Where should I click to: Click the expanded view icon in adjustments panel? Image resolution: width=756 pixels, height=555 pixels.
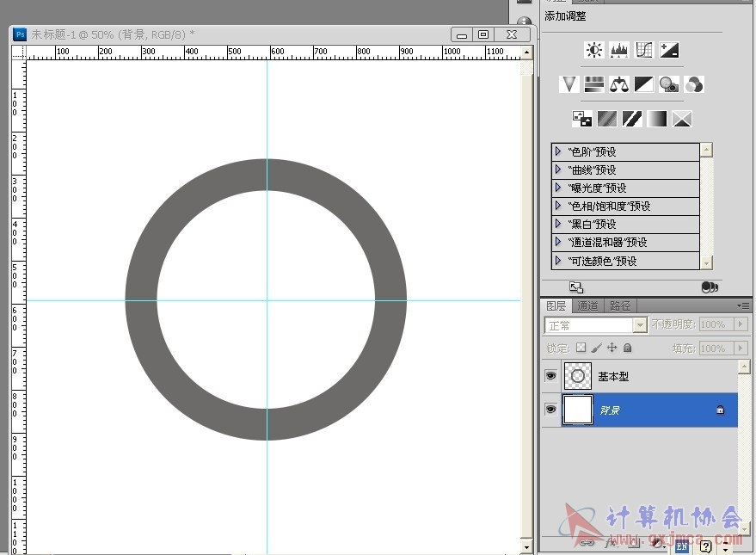tap(576, 287)
